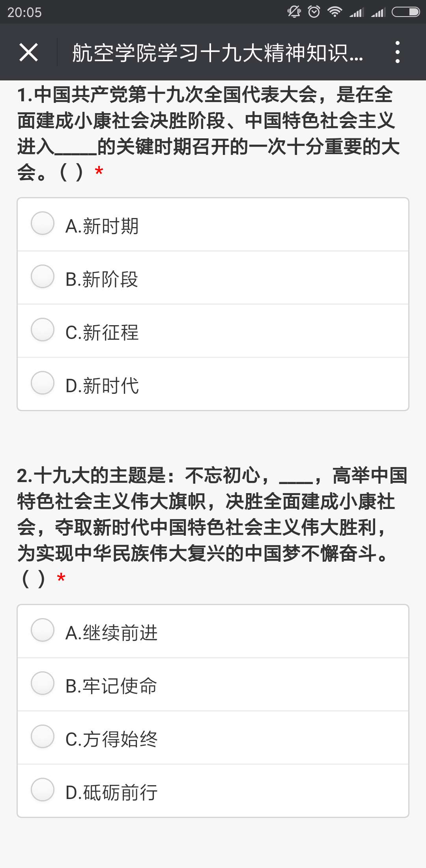
Task: Choose option B.新阶段 radio button
Action: (x=43, y=277)
